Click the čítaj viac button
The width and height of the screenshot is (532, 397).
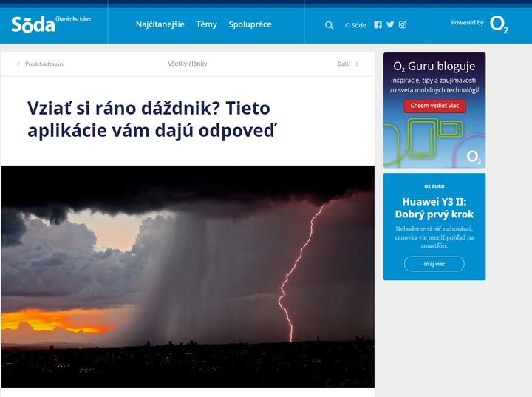point(434,264)
